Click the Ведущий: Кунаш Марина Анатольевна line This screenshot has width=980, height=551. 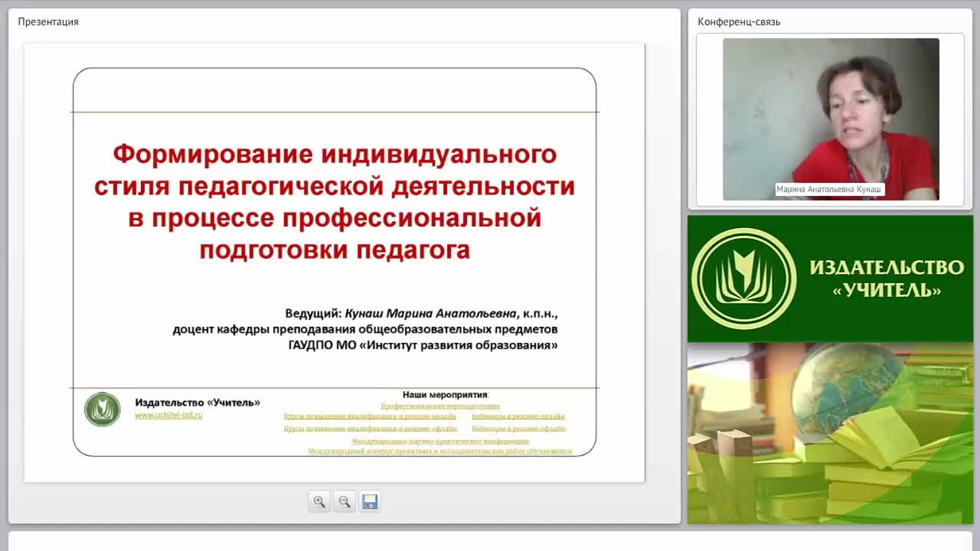point(422,314)
